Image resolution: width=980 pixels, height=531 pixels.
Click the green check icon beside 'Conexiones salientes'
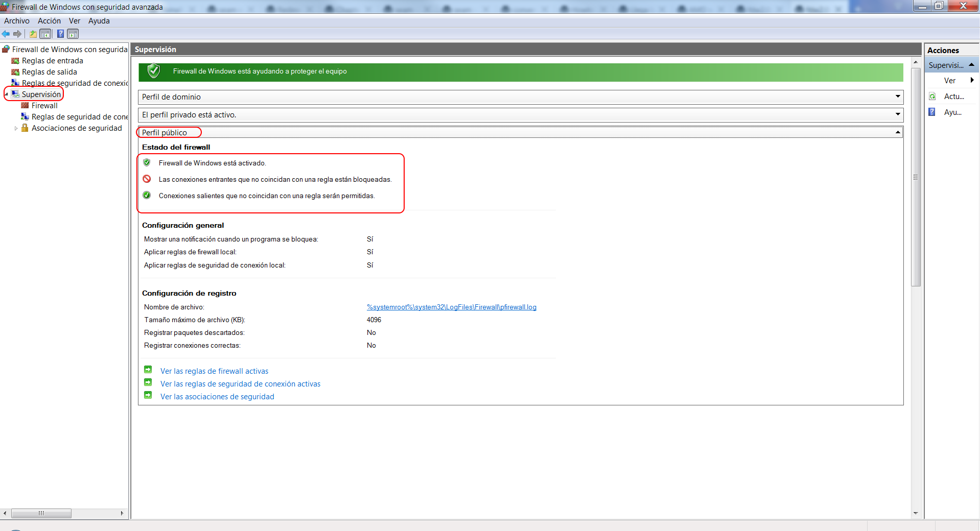click(147, 195)
